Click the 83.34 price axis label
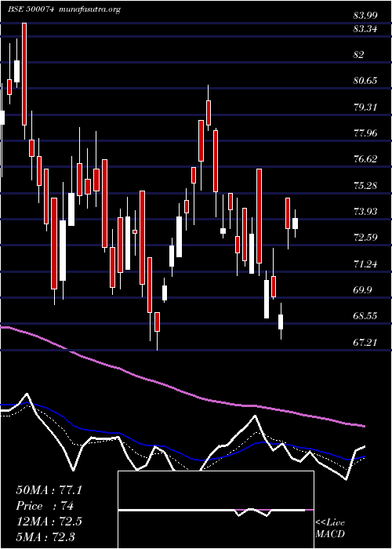 (365, 29)
